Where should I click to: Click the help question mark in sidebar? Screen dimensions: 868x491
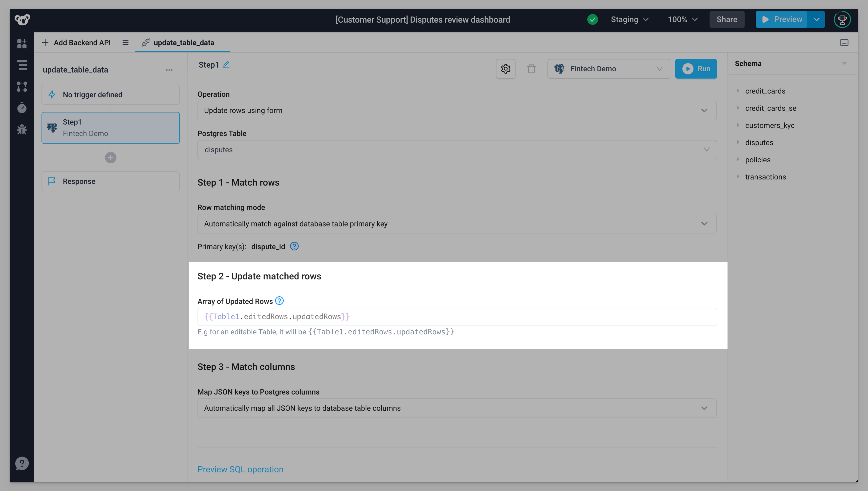pyautogui.click(x=22, y=463)
